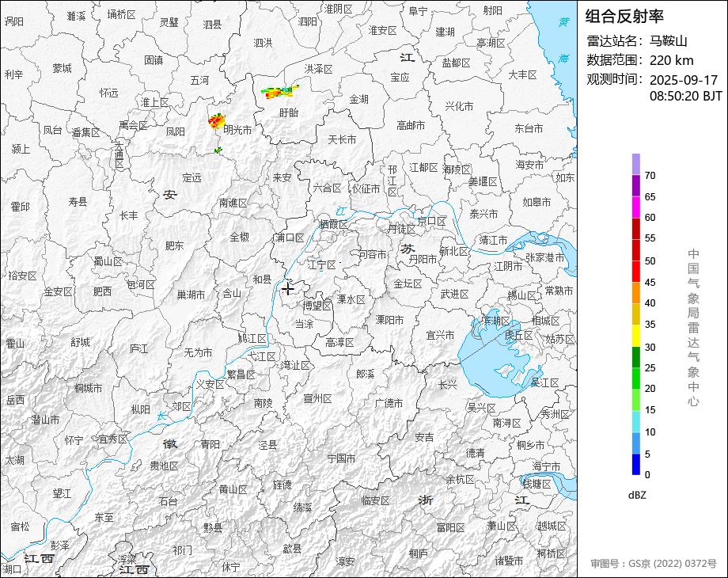Click the 张家港市 map label

point(544,257)
